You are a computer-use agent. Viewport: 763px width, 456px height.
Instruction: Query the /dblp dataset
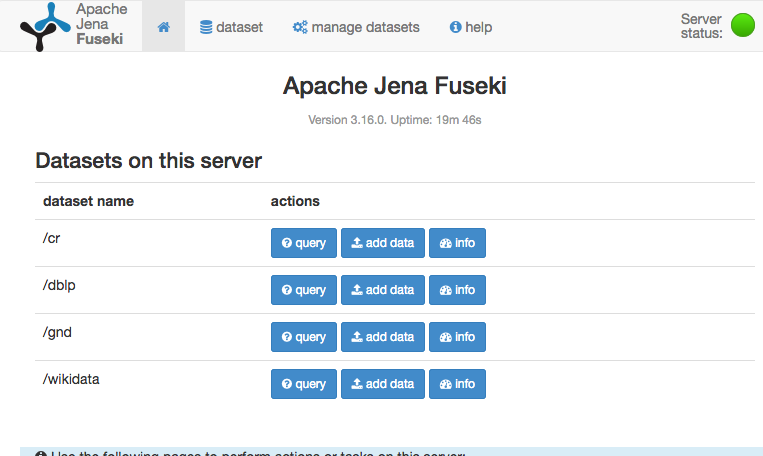click(304, 290)
